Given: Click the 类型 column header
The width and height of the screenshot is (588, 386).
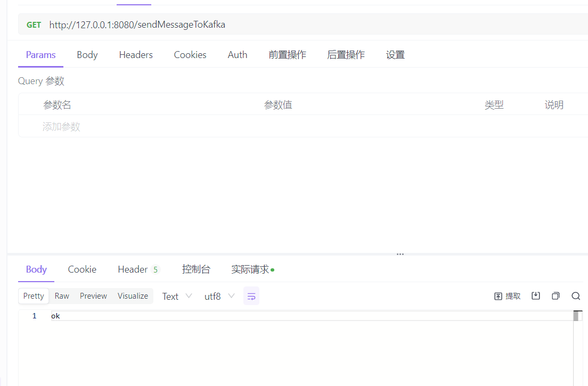Looking at the screenshot, I should point(494,105).
